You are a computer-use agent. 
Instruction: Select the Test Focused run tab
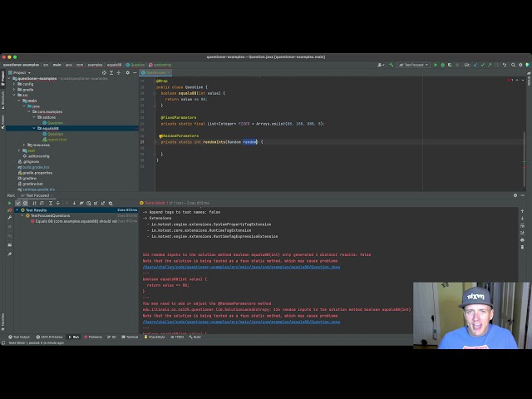coord(37,195)
